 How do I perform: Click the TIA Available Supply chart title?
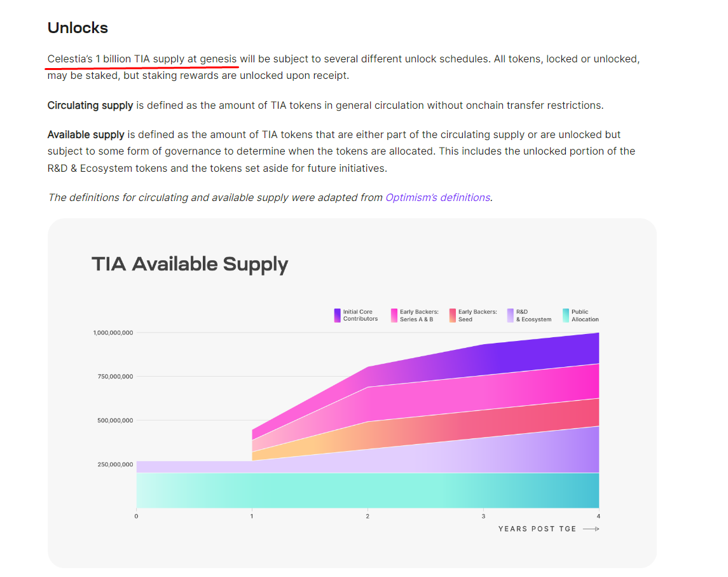point(189,264)
